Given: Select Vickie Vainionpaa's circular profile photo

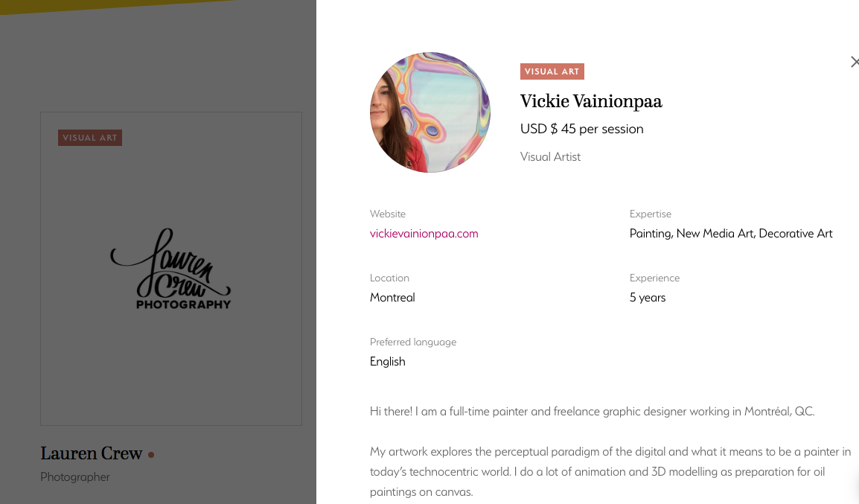Looking at the screenshot, I should (429, 112).
